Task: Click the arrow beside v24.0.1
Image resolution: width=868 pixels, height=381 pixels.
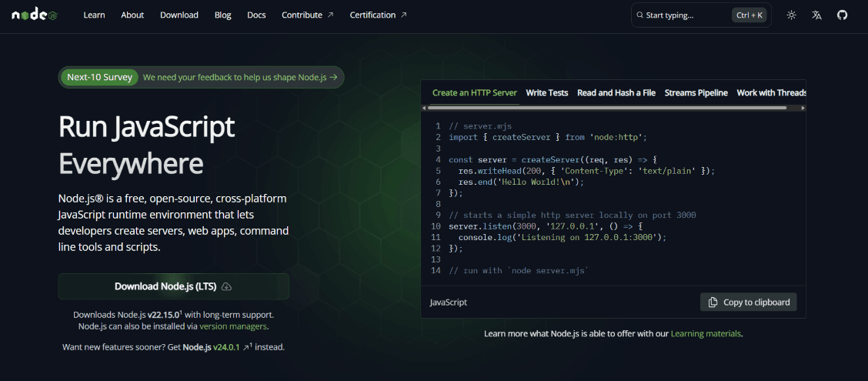Action: (245, 348)
